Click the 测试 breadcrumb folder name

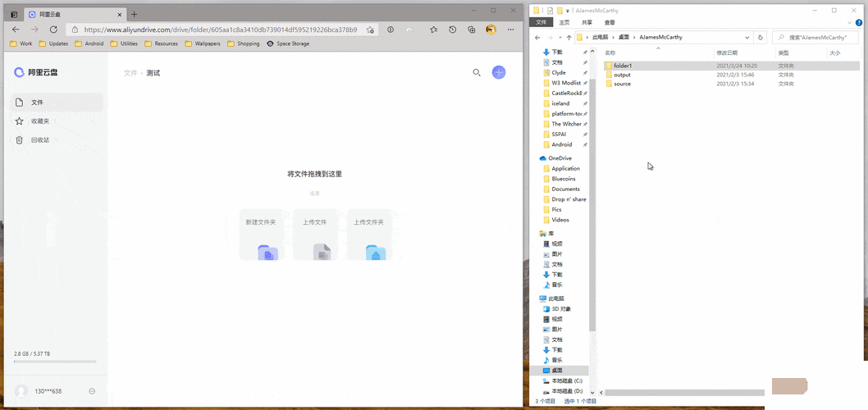pyautogui.click(x=153, y=73)
